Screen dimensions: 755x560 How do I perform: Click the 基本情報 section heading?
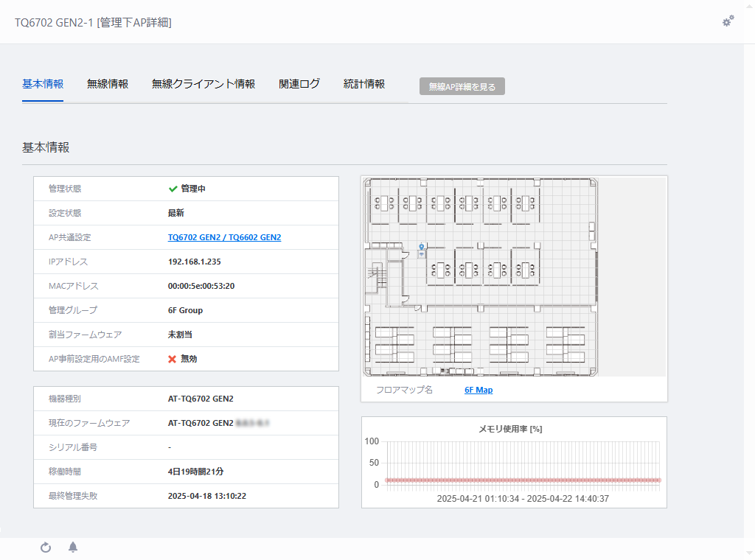pos(46,147)
